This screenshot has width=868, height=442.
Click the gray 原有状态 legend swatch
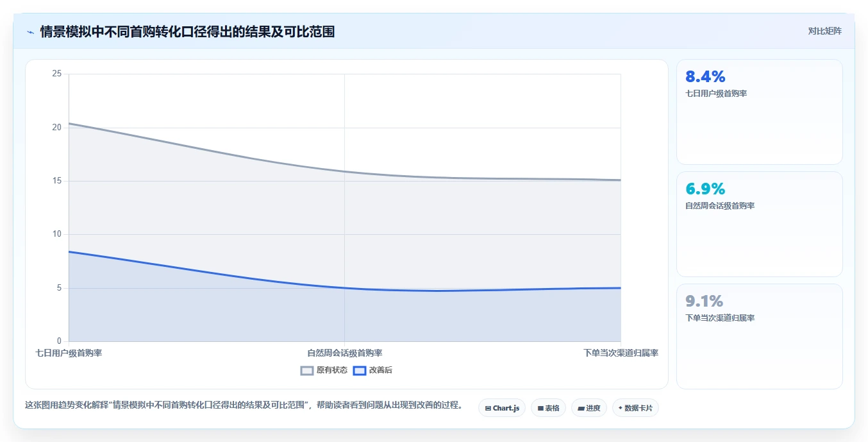[307, 370]
